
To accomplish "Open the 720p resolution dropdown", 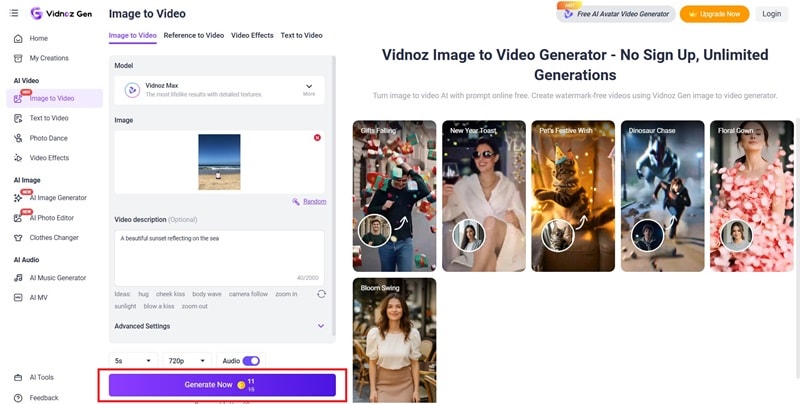I will pyautogui.click(x=187, y=361).
